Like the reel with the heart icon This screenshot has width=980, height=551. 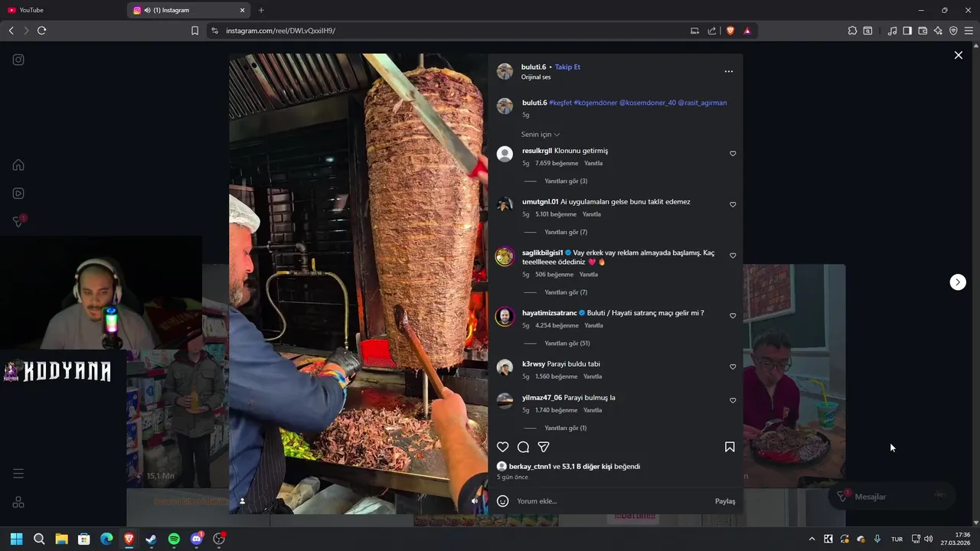click(x=502, y=447)
